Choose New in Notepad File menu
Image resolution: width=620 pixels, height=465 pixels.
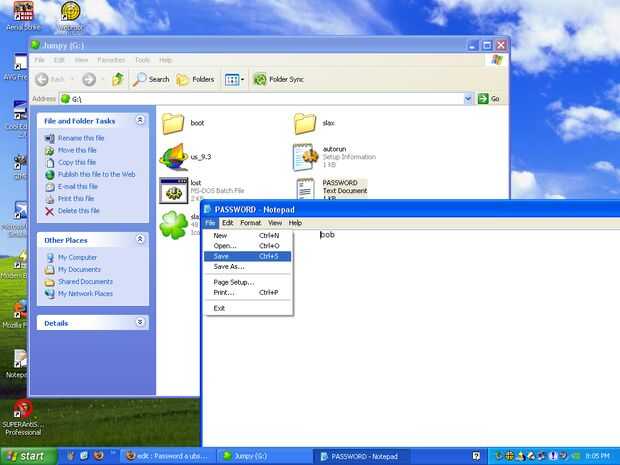[248, 235]
